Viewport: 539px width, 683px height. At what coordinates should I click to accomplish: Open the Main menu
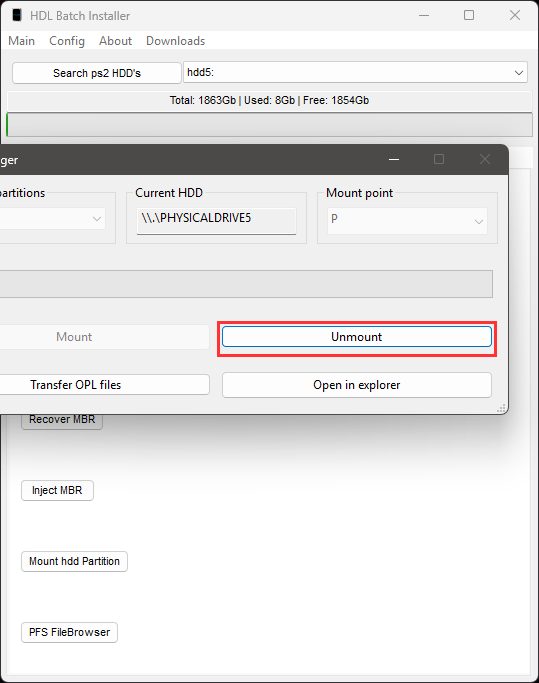pos(21,41)
